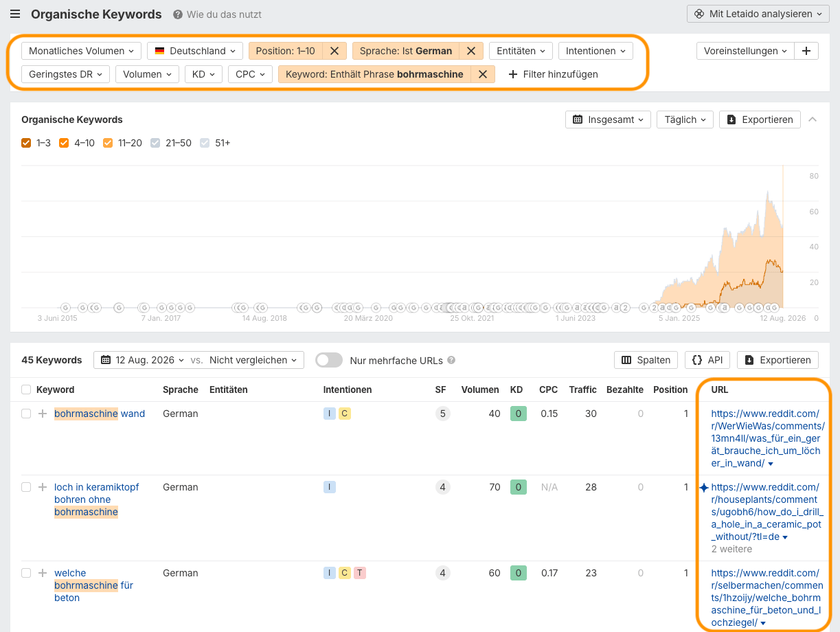
Task: Export the chart via Exportieren
Action: click(x=760, y=120)
